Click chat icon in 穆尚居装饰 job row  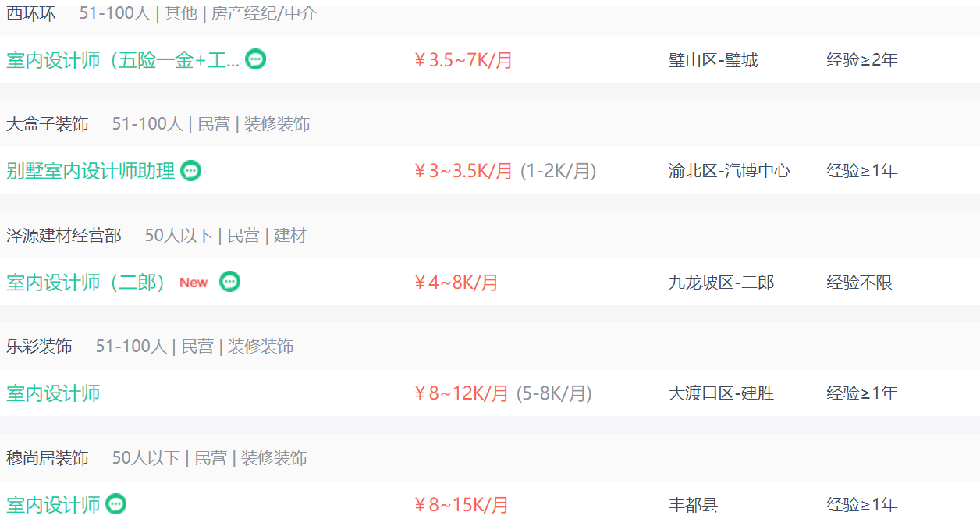[x=115, y=504]
